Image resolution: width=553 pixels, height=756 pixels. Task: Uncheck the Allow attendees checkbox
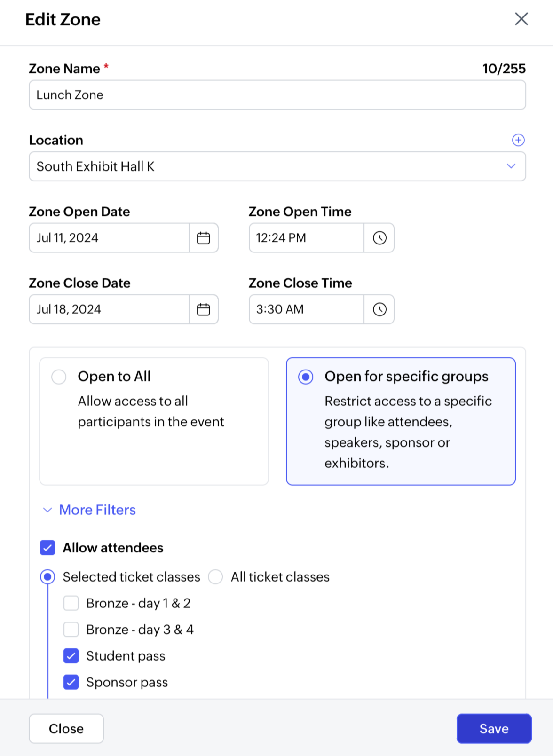pyautogui.click(x=47, y=548)
